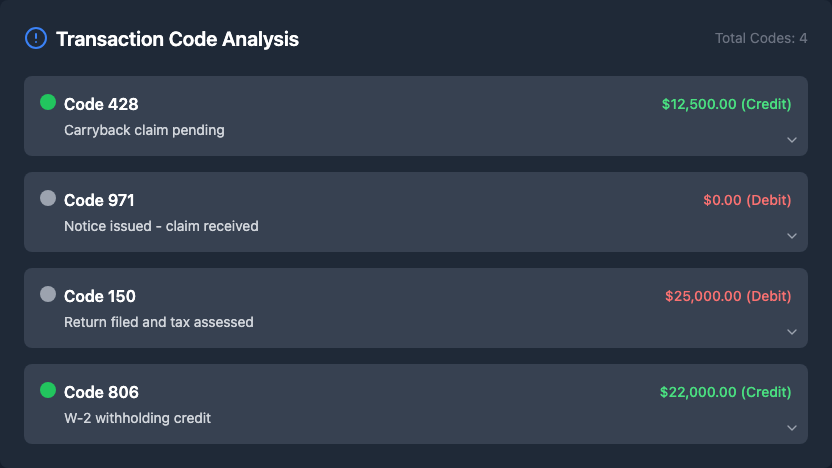Viewport: 832px width, 468px height.
Task: Click the Total Codes: 4 label
Action: [x=760, y=39]
